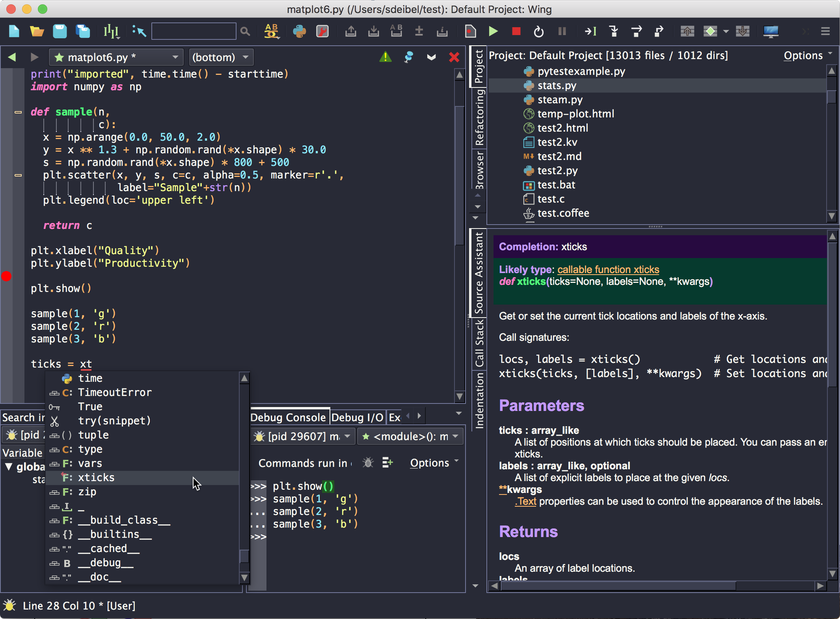Stop debugging with the red square

pyautogui.click(x=516, y=31)
